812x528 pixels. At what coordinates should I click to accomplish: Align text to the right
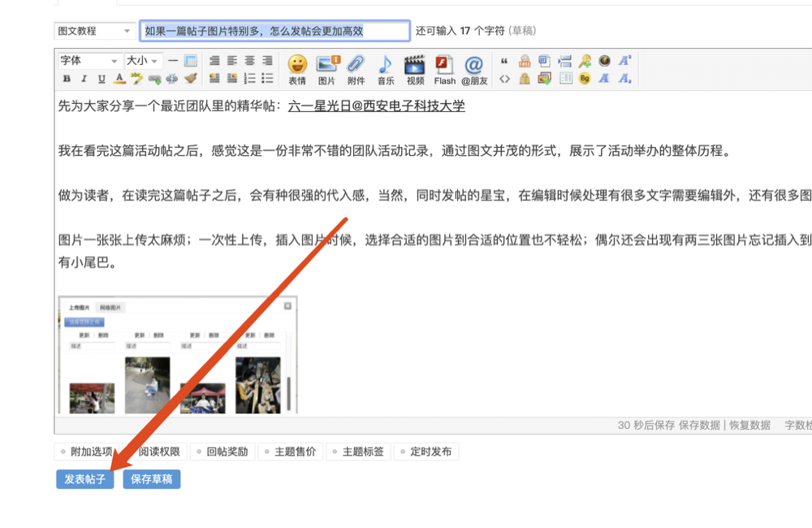coord(267,61)
